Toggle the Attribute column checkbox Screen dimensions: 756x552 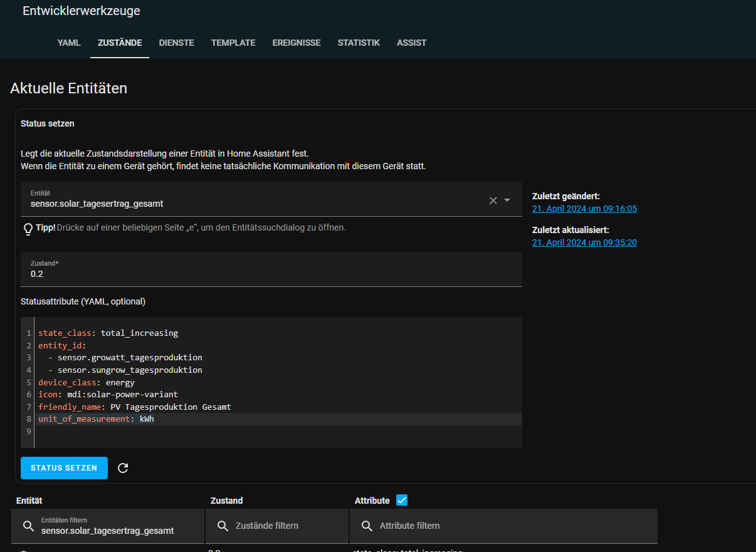(x=401, y=500)
